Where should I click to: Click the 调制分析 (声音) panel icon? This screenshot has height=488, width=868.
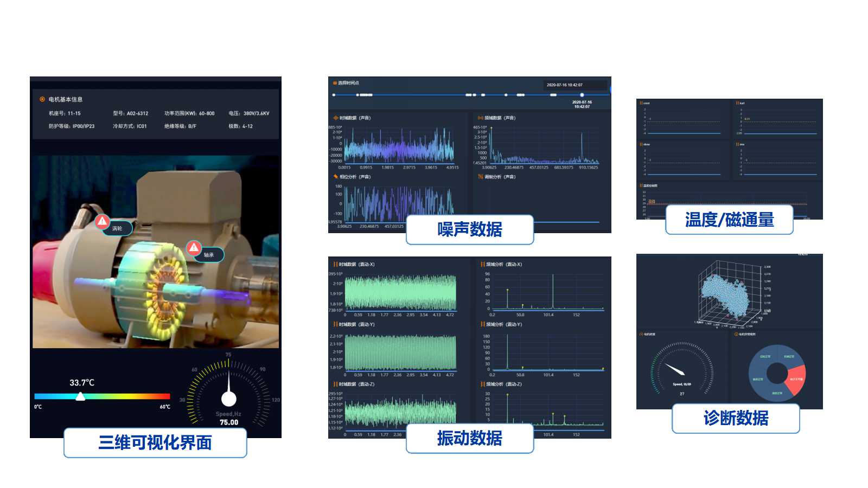coord(480,177)
